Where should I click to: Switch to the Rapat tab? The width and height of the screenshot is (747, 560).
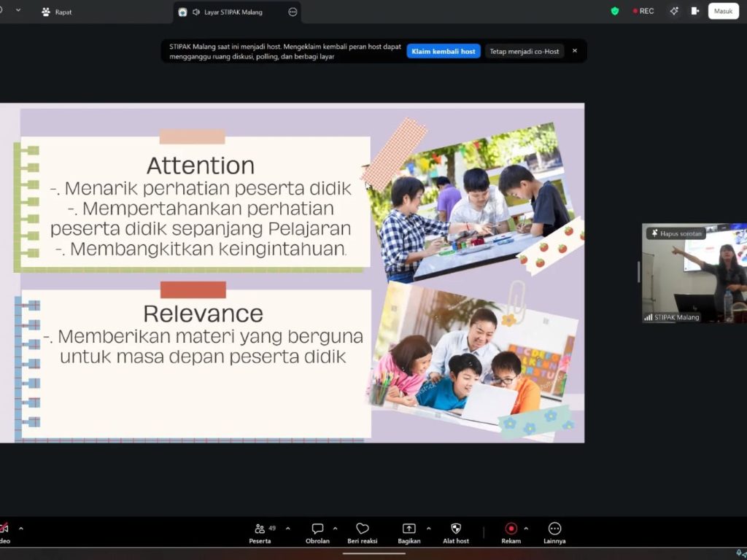[57, 12]
